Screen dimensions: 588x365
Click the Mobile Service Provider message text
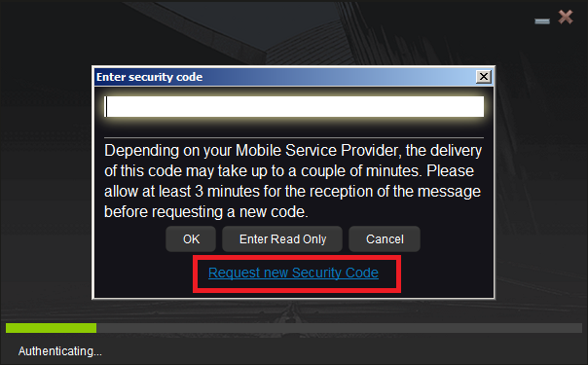(x=293, y=181)
